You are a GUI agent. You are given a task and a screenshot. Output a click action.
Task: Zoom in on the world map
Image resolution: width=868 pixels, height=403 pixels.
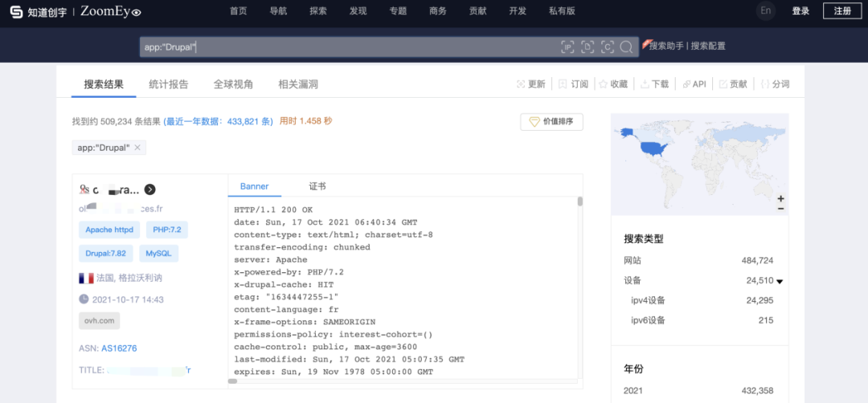pos(780,198)
